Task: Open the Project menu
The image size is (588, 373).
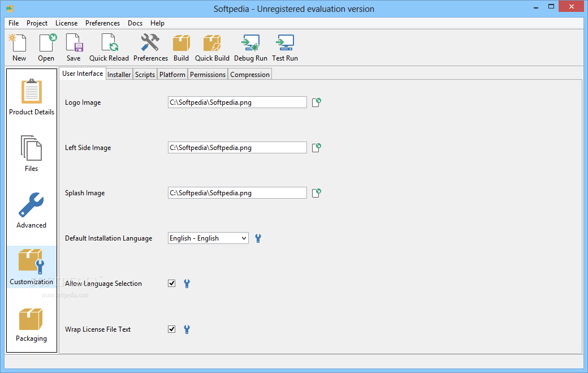Action: point(37,23)
